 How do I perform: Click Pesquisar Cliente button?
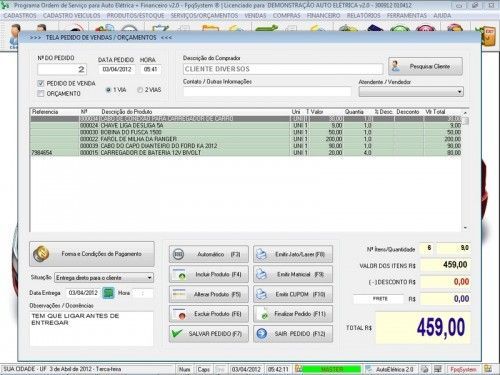coord(425,66)
